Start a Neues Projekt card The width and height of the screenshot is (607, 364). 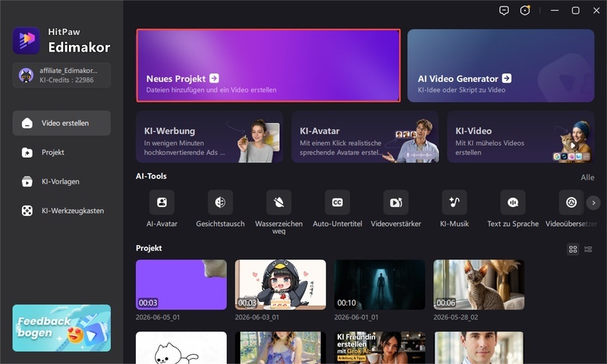click(x=269, y=65)
